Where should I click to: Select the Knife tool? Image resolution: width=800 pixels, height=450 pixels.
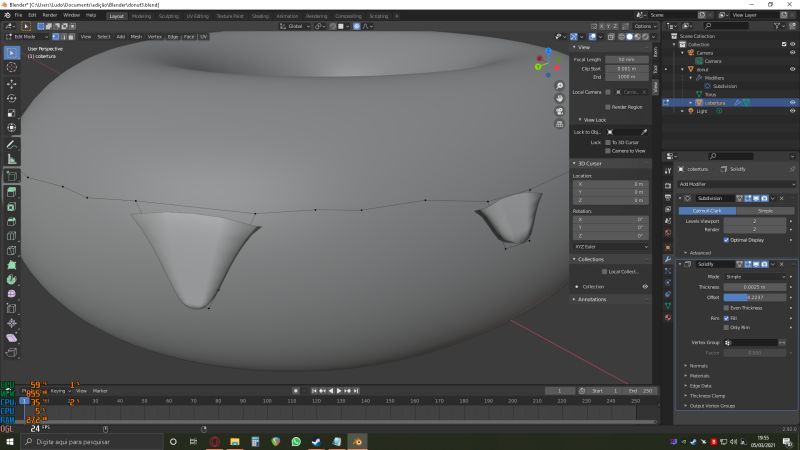[12, 251]
